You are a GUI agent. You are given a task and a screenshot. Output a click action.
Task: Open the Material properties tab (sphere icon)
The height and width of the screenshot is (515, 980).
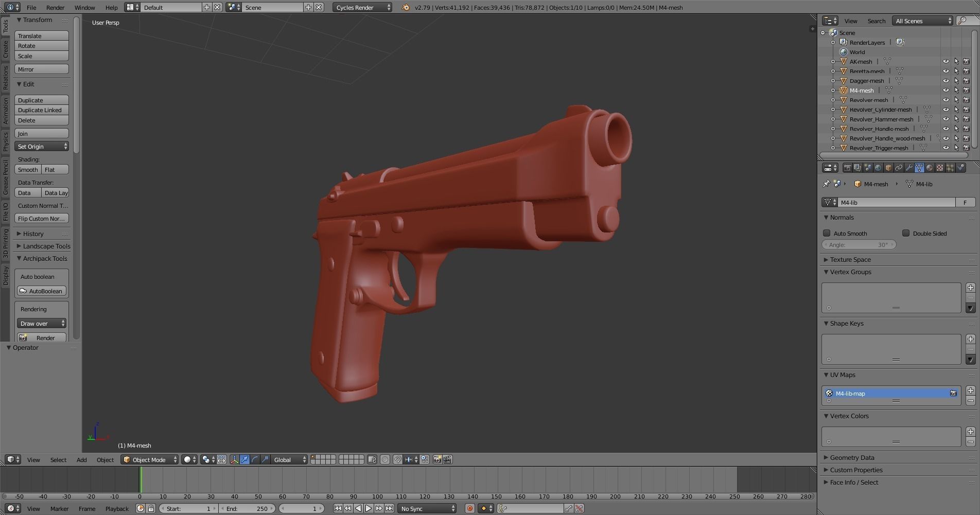tap(930, 168)
